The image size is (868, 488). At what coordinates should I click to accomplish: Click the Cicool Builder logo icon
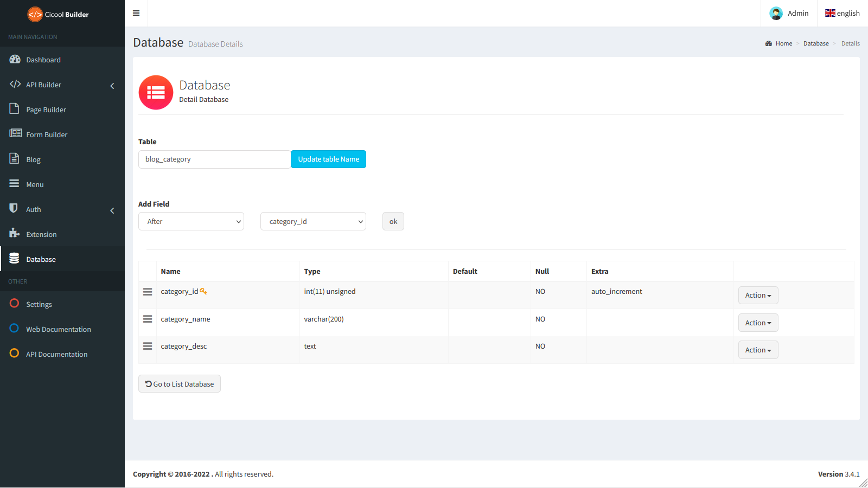click(x=35, y=14)
